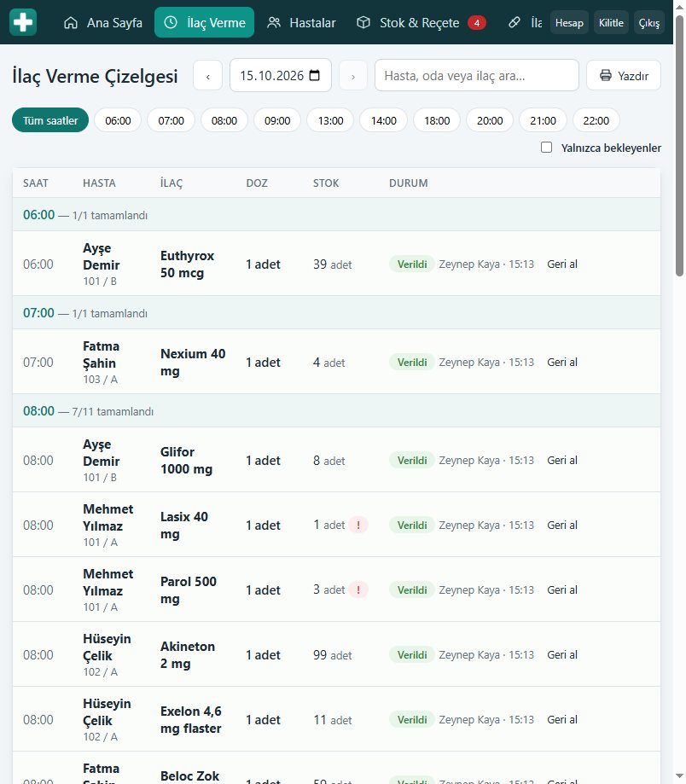Click the pill icon in navbar
686x784 pixels.
(x=514, y=22)
